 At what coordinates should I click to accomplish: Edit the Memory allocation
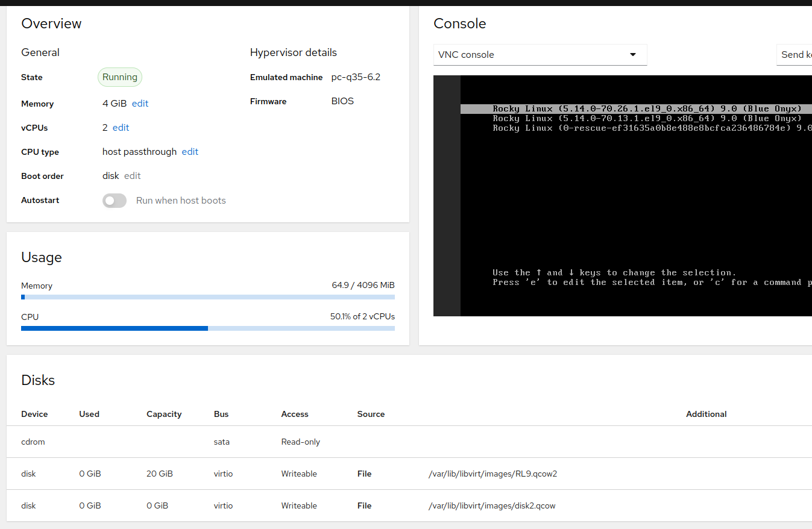point(140,103)
